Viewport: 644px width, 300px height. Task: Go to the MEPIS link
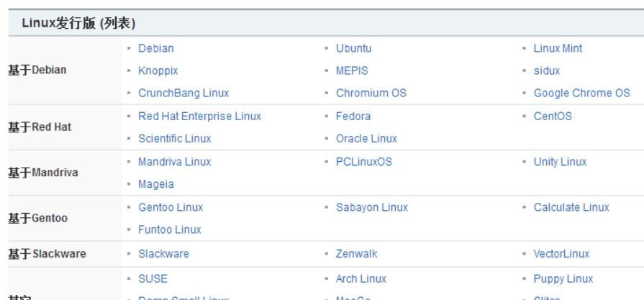pos(352,71)
